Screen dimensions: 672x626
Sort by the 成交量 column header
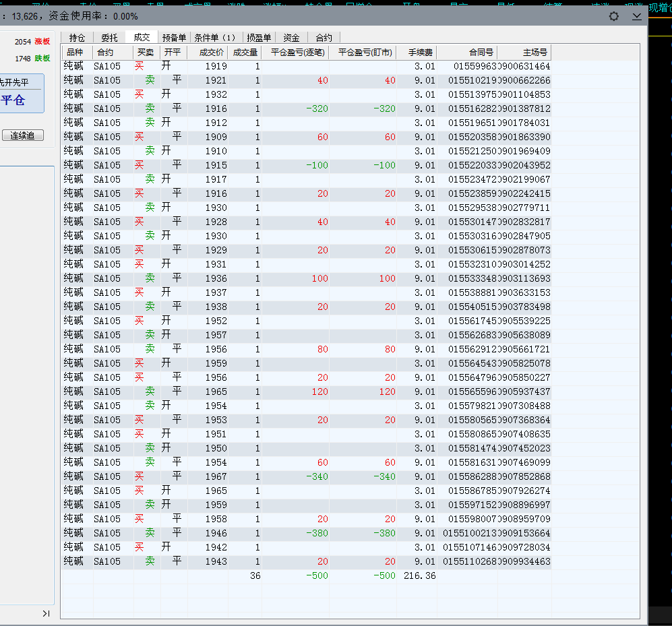245,53
